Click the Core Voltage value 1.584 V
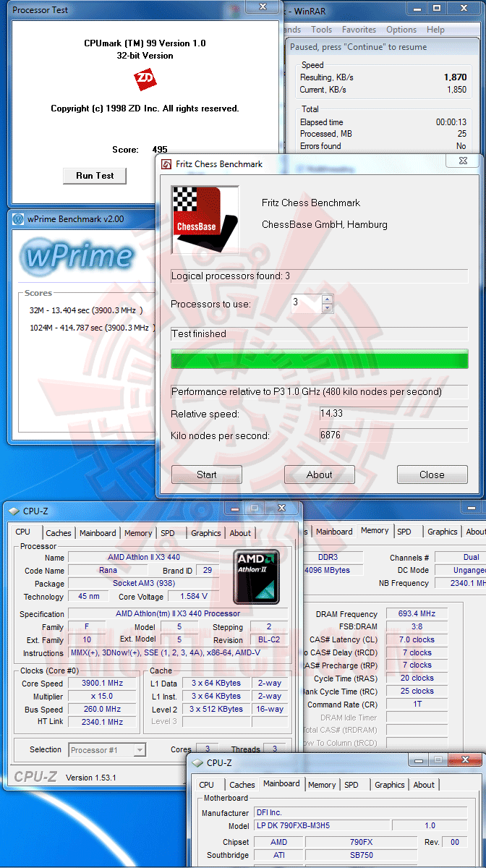This screenshot has height=868, width=486. coord(193,597)
